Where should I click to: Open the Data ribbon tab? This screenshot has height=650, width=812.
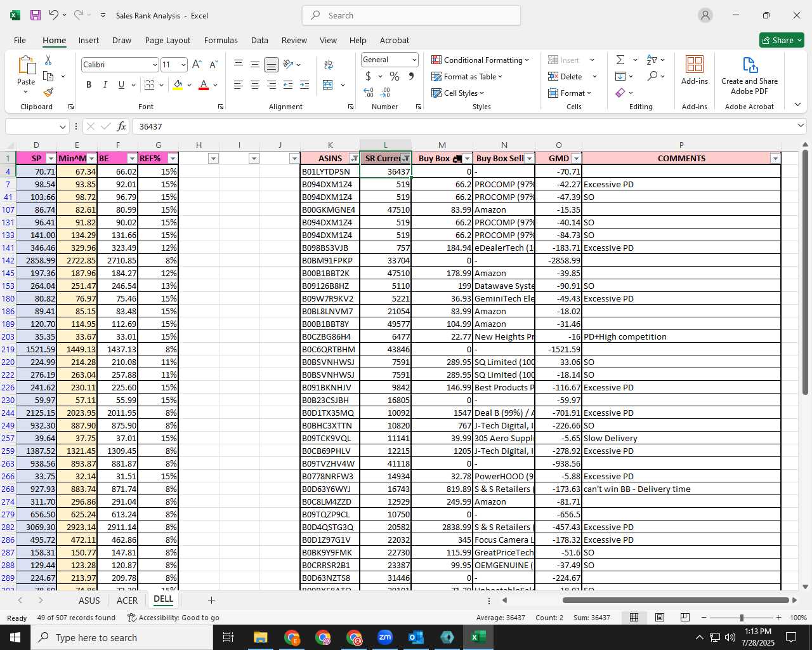(259, 40)
